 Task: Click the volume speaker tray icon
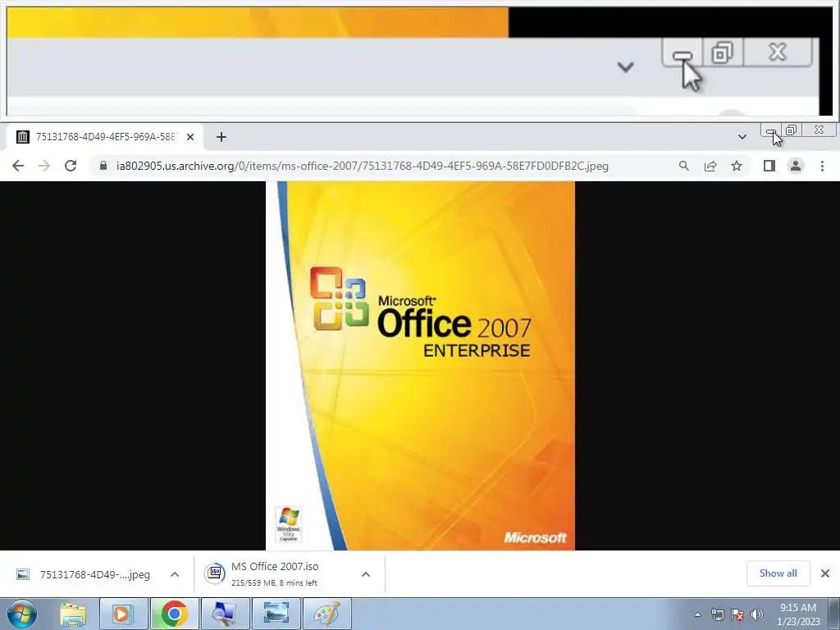click(x=757, y=614)
